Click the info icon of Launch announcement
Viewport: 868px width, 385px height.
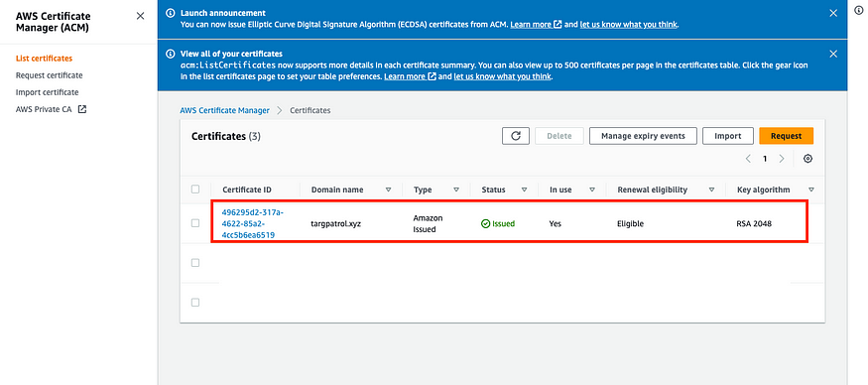point(171,13)
